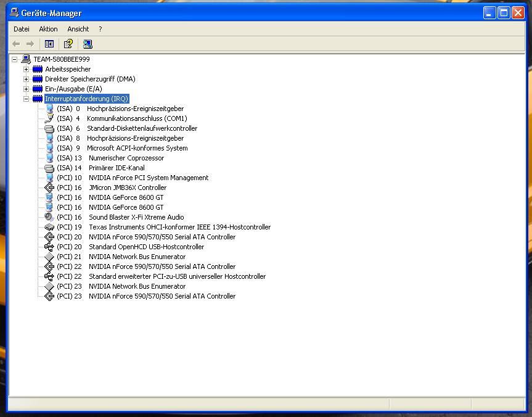This screenshot has width=532, height=417.
Task: Click the icon of Standard-Diskettenlaufwerkcontroller
Action: pos(49,129)
